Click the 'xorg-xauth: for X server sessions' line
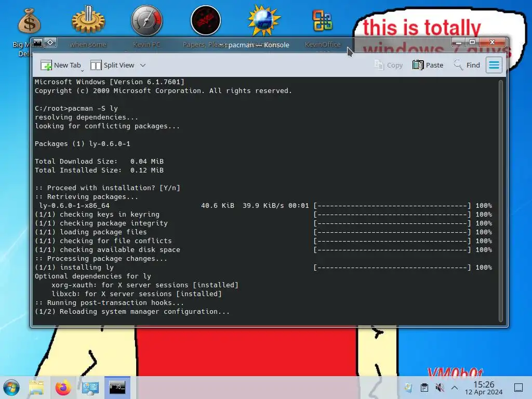 pos(145,285)
